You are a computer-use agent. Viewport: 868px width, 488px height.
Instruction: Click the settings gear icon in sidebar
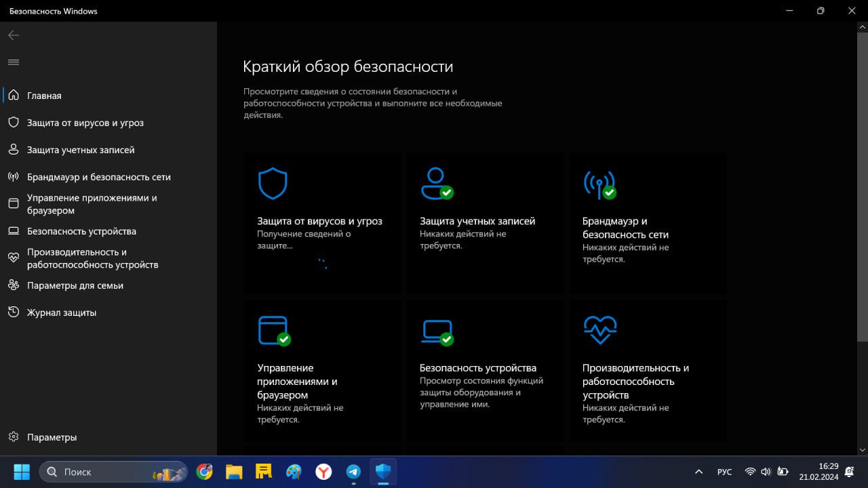click(14, 437)
